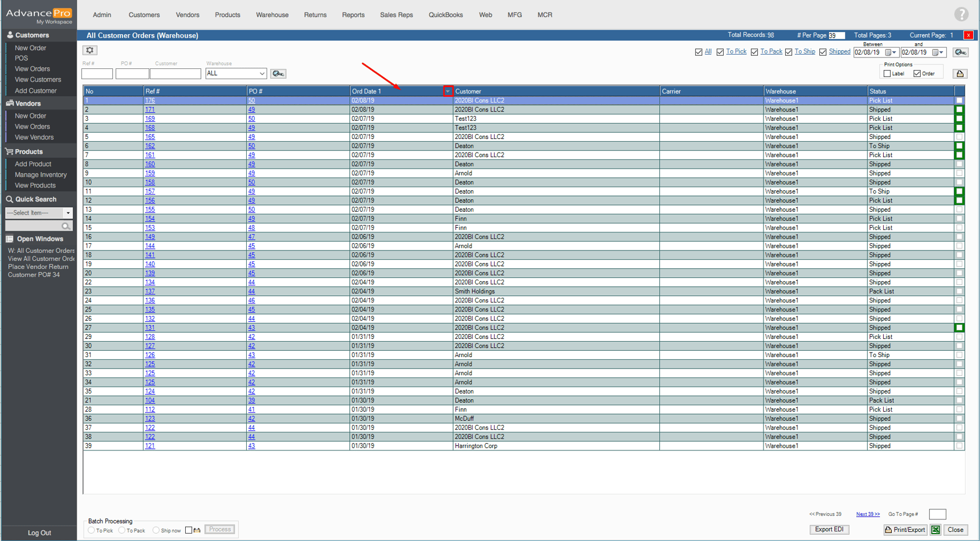Click the Quick Search magnifier icon

coord(66,226)
